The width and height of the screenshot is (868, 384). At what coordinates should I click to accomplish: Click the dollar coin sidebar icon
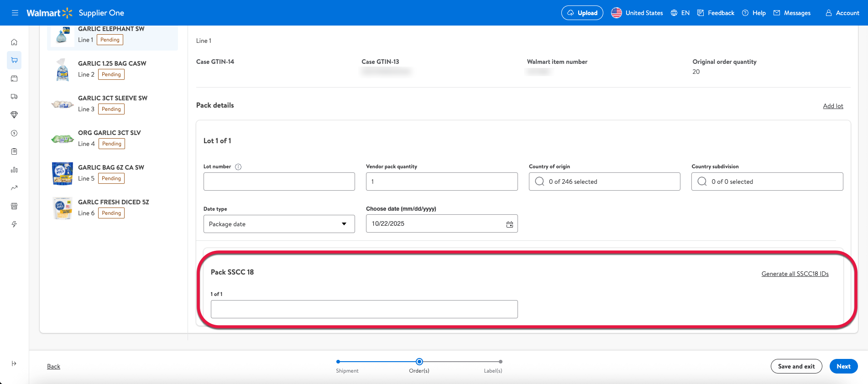tap(14, 133)
